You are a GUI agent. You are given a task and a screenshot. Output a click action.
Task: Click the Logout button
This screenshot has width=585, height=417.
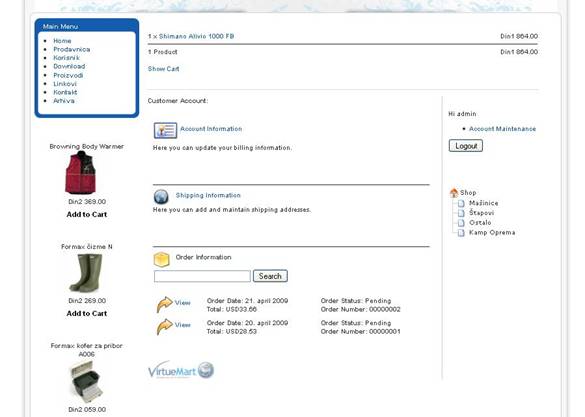click(466, 146)
